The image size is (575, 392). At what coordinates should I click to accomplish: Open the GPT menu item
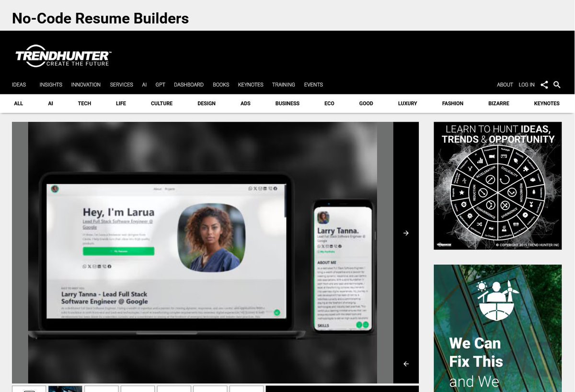pos(161,85)
